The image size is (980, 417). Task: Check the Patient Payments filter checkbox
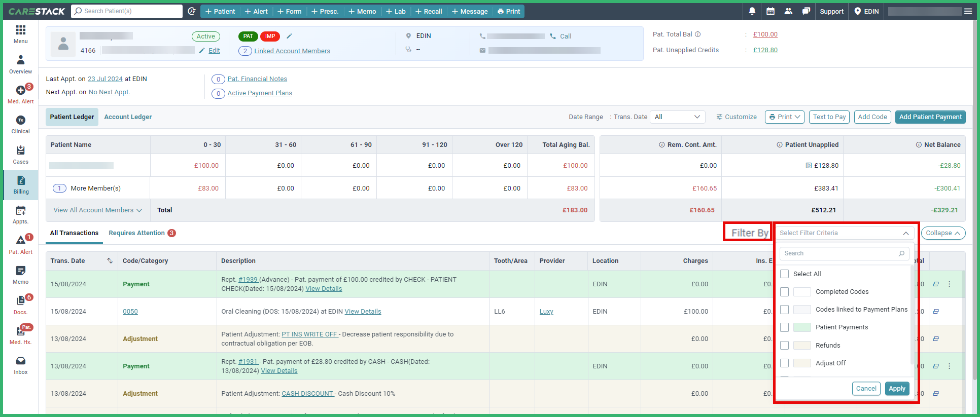click(x=785, y=327)
